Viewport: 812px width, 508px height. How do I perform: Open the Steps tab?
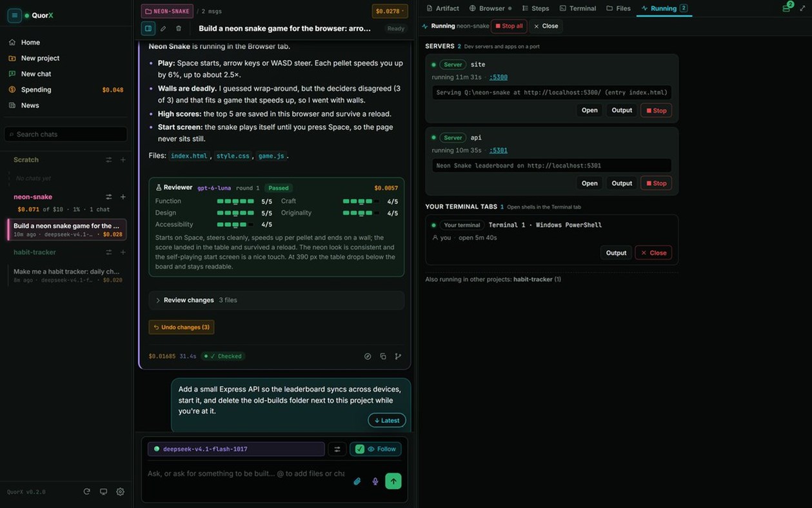point(535,8)
